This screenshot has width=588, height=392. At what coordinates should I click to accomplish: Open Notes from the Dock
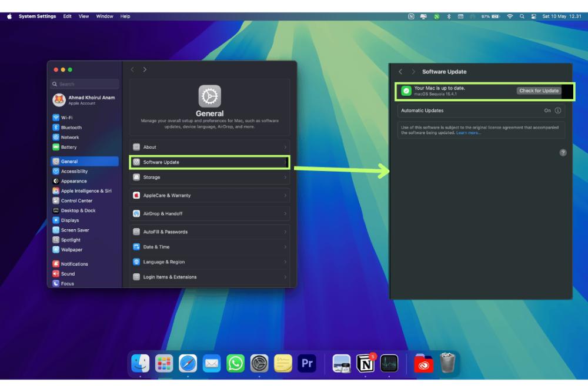coord(283,363)
